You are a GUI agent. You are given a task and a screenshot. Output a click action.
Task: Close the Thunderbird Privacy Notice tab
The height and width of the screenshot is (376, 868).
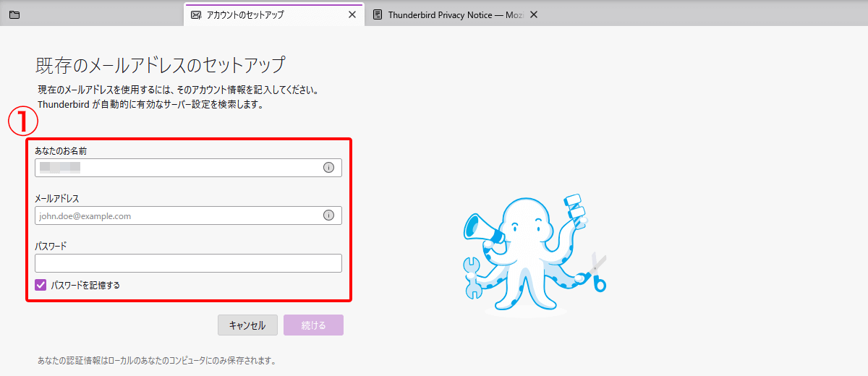[x=534, y=14]
